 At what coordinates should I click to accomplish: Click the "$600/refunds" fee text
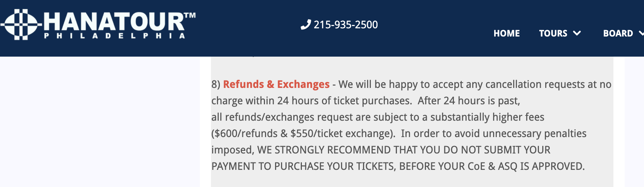click(246, 133)
